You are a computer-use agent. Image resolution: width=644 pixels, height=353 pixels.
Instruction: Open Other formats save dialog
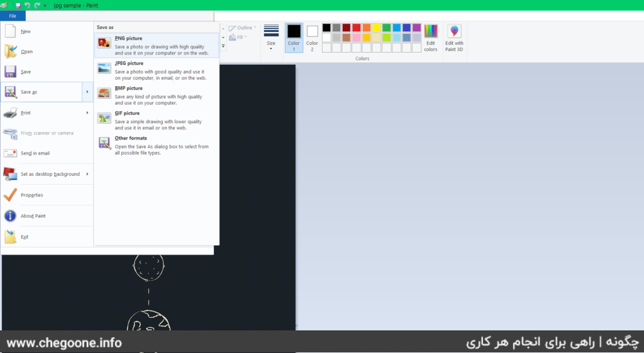pyautogui.click(x=157, y=145)
